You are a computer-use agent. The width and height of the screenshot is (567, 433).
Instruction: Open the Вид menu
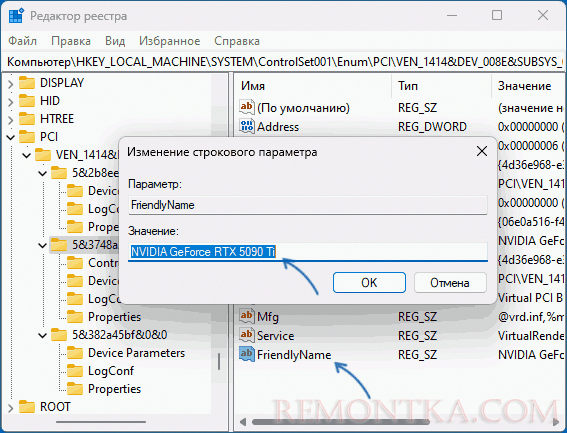[x=115, y=41]
